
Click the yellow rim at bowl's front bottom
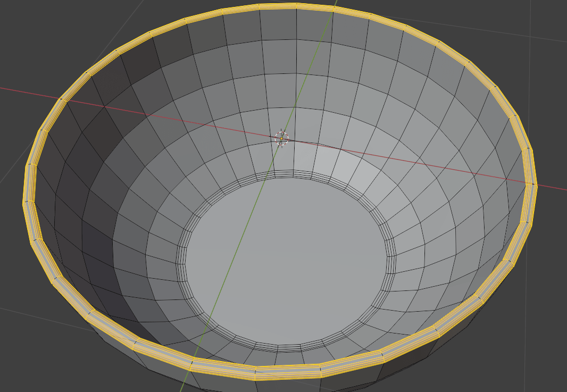(x=287, y=371)
